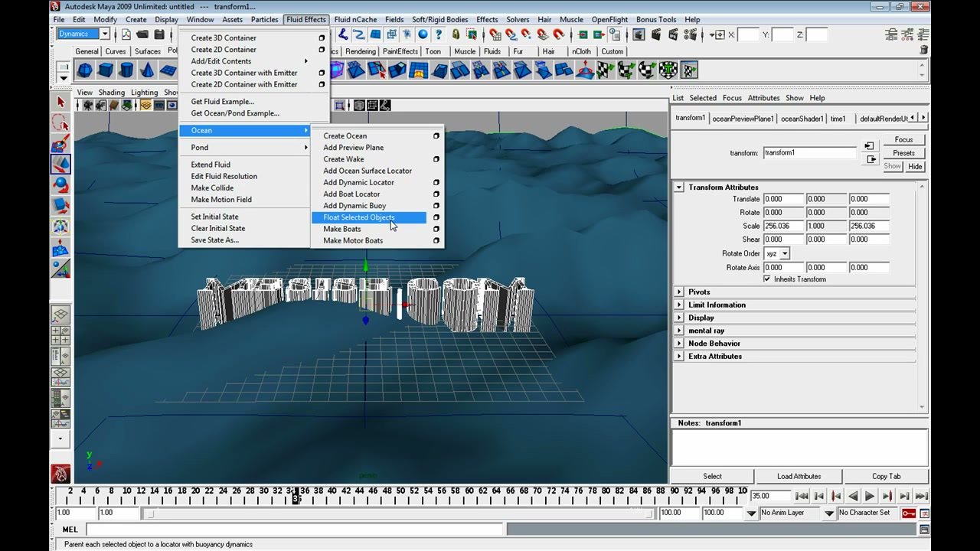
Task: Open Create 3D Container option box
Action: 322,38
